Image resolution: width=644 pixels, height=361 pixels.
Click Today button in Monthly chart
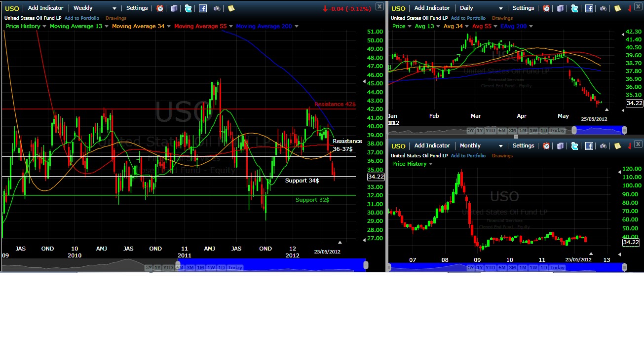[557, 268]
